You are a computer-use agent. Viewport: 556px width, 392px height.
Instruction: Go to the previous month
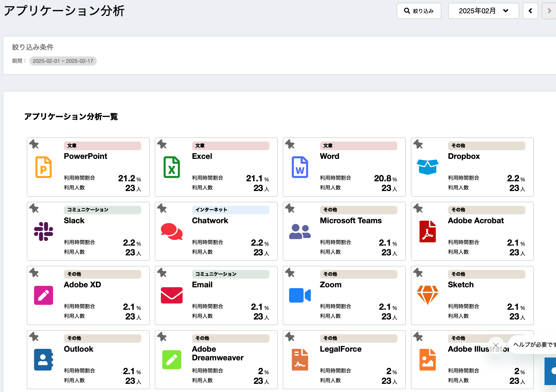tap(530, 11)
